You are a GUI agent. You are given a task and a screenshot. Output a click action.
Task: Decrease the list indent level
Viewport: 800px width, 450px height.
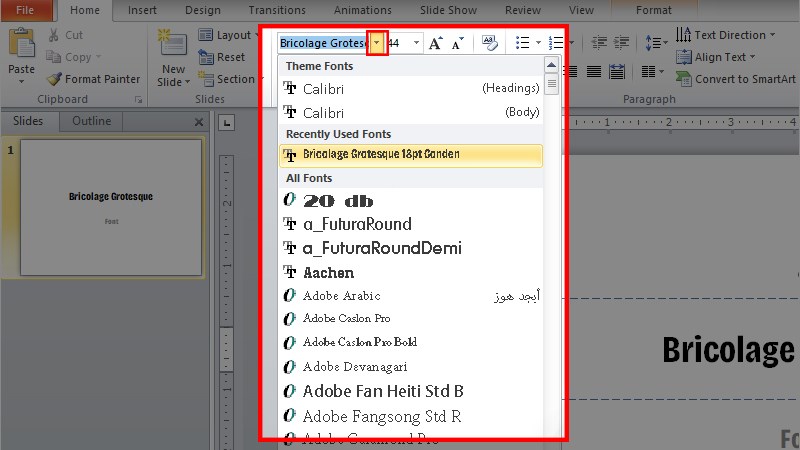(599, 43)
